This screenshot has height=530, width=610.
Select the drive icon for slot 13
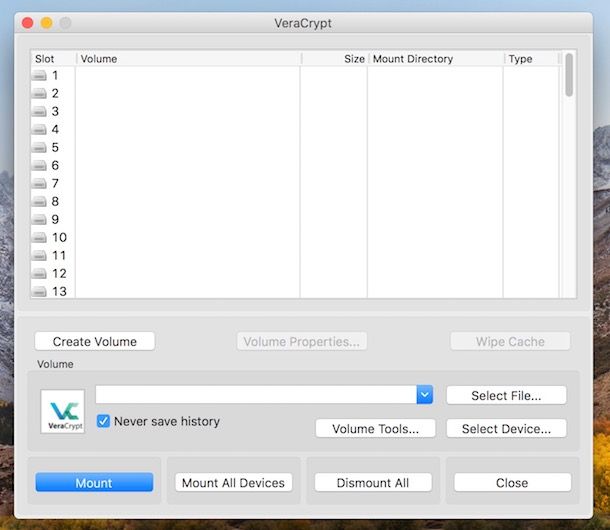click(x=39, y=291)
